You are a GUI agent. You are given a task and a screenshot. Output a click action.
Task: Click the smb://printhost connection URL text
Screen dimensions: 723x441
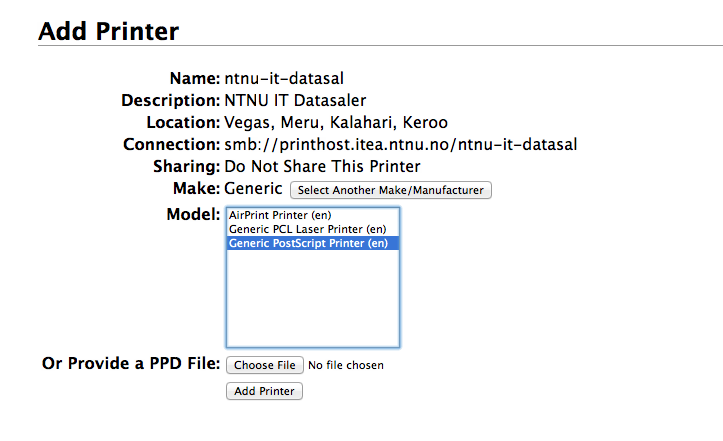401,144
